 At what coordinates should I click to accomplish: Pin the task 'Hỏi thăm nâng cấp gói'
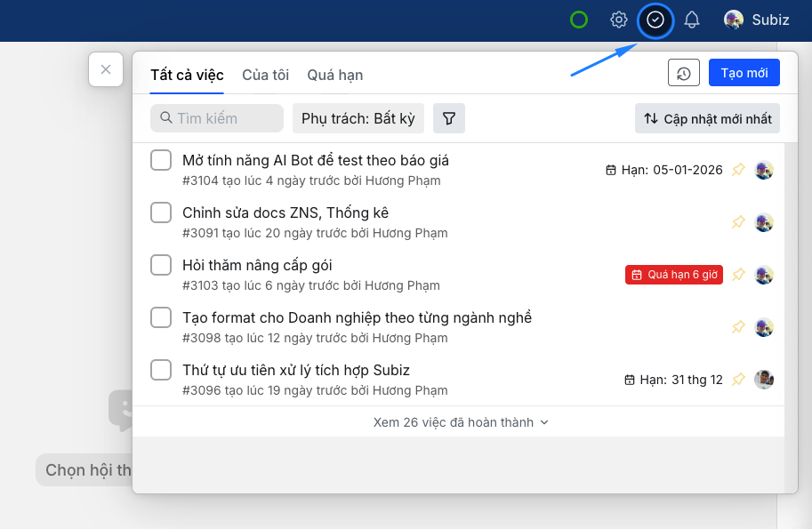point(738,275)
